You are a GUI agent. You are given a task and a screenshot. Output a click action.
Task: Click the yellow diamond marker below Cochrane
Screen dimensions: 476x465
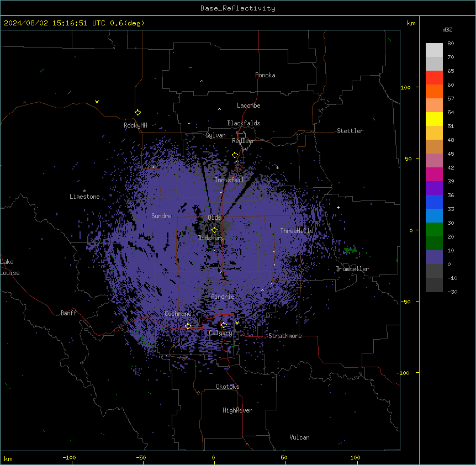(188, 326)
